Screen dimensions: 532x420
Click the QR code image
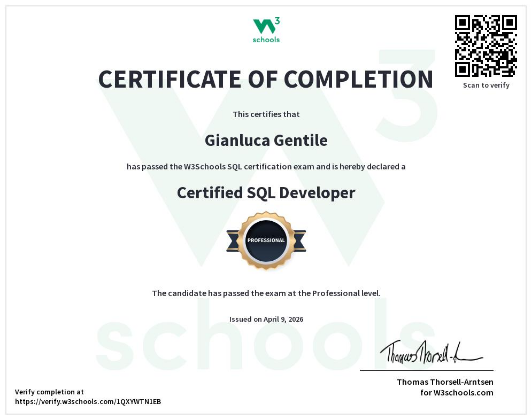point(486,46)
